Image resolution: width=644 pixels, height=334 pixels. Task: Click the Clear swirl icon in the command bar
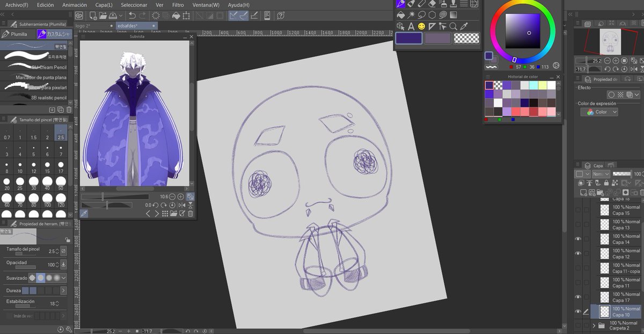click(156, 16)
